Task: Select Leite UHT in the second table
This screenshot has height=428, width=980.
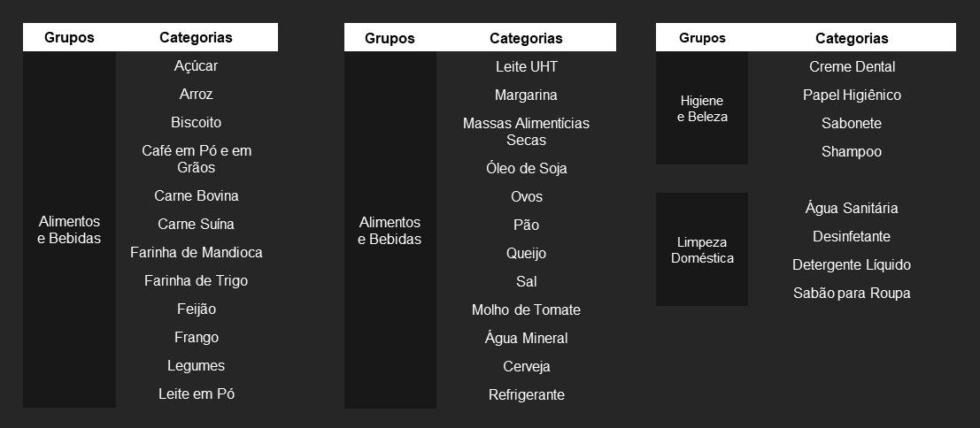Action: coord(526,66)
